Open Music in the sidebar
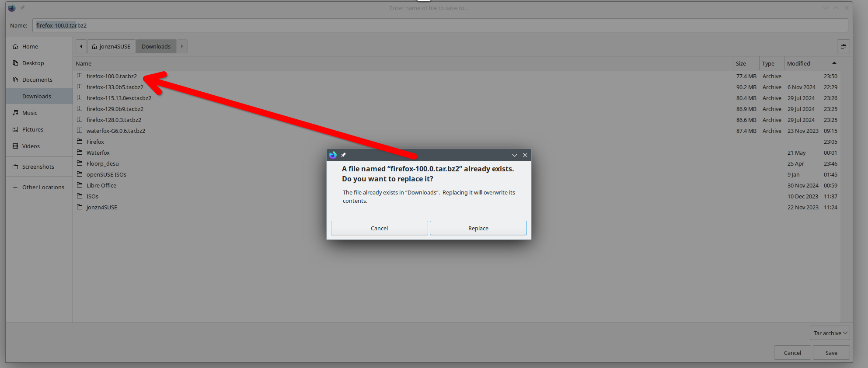868x368 pixels. tap(39, 113)
